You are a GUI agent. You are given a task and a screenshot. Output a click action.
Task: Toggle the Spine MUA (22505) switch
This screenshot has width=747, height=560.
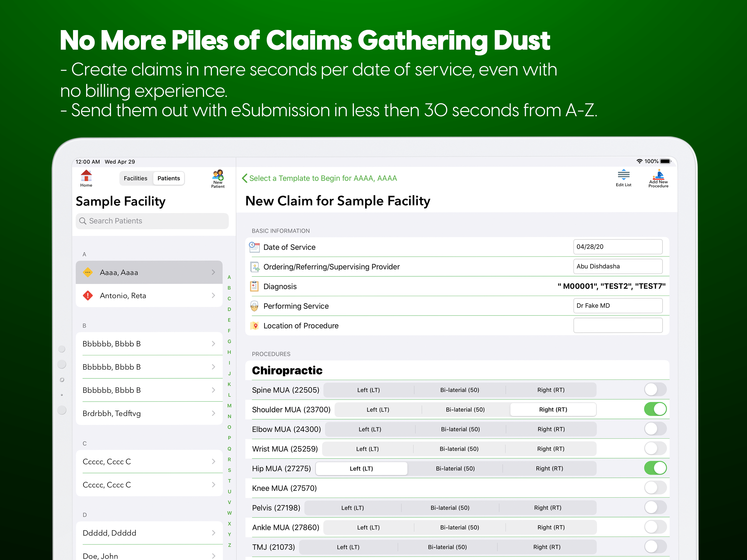click(x=655, y=389)
